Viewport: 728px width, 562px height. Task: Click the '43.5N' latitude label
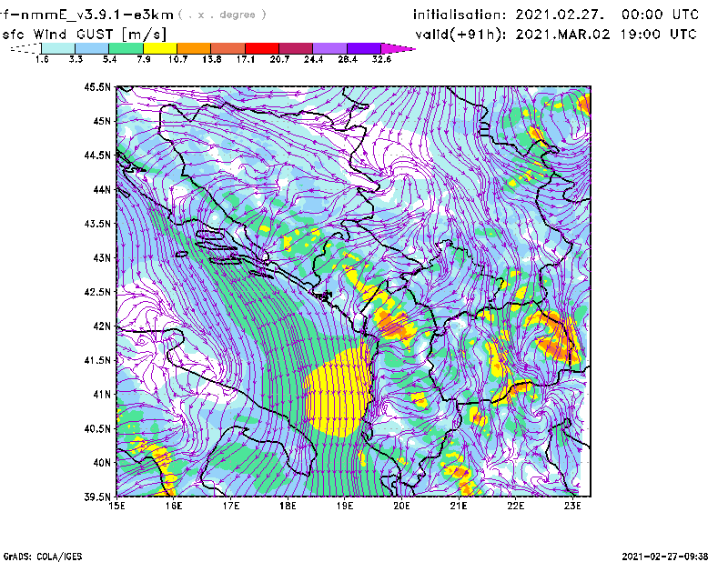tap(97, 224)
